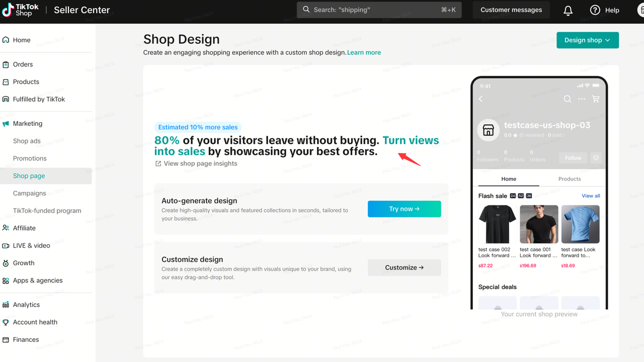Expand the Growth sidebar section
The width and height of the screenshot is (644, 362).
click(24, 263)
